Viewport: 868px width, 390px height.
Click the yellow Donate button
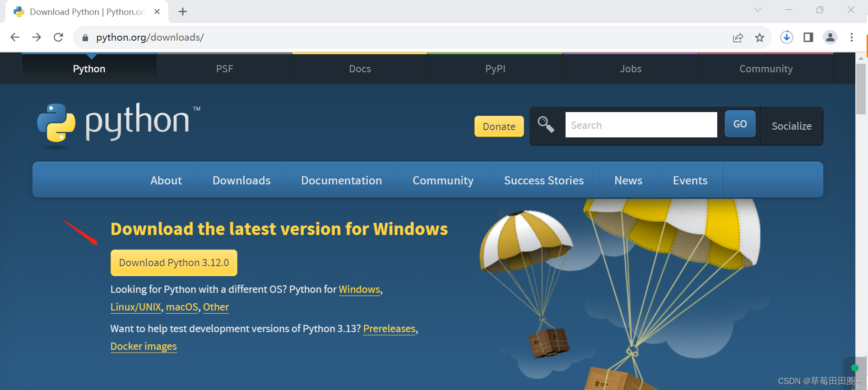pyautogui.click(x=499, y=127)
